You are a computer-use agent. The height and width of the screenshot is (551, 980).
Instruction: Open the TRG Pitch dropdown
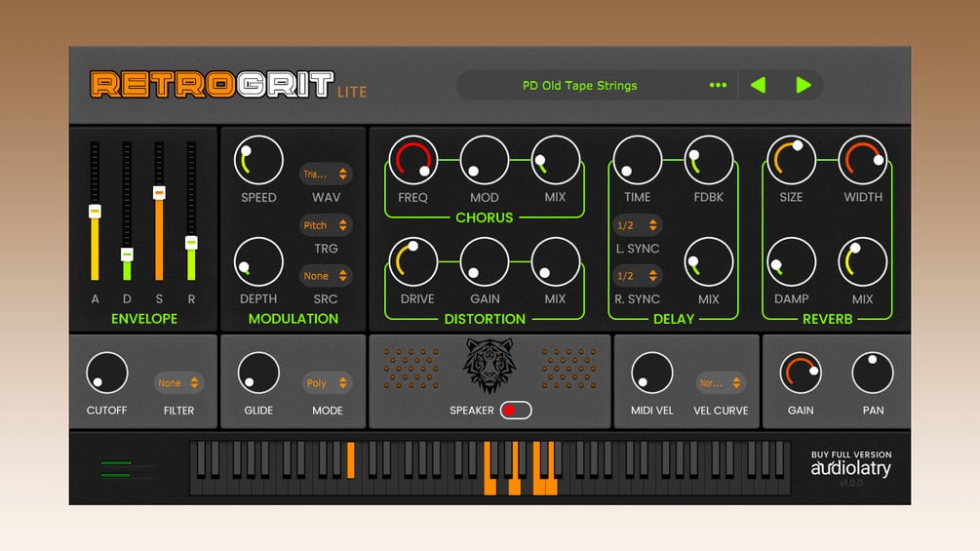pyautogui.click(x=325, y=225)
